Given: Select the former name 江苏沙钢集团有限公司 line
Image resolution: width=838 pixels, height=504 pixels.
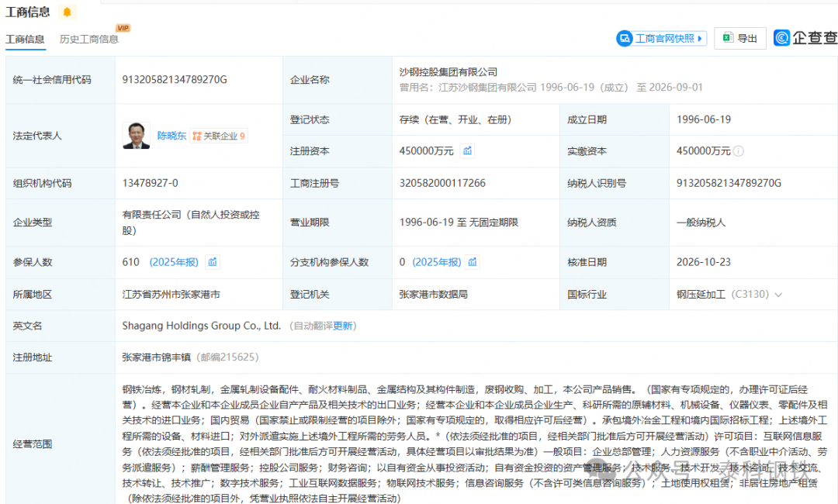Looking at the screenshot, I should tap(551, 88).
